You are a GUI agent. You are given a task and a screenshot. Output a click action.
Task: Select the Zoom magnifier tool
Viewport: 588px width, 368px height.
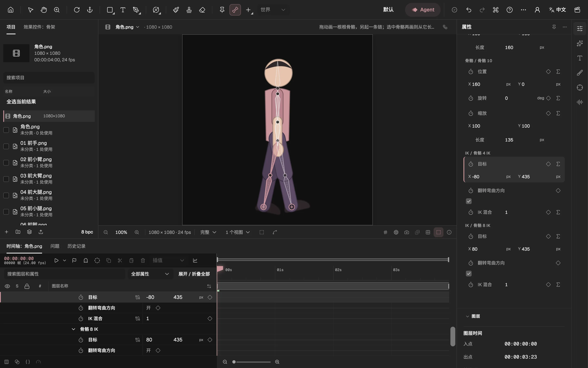[x=57, y=10]
